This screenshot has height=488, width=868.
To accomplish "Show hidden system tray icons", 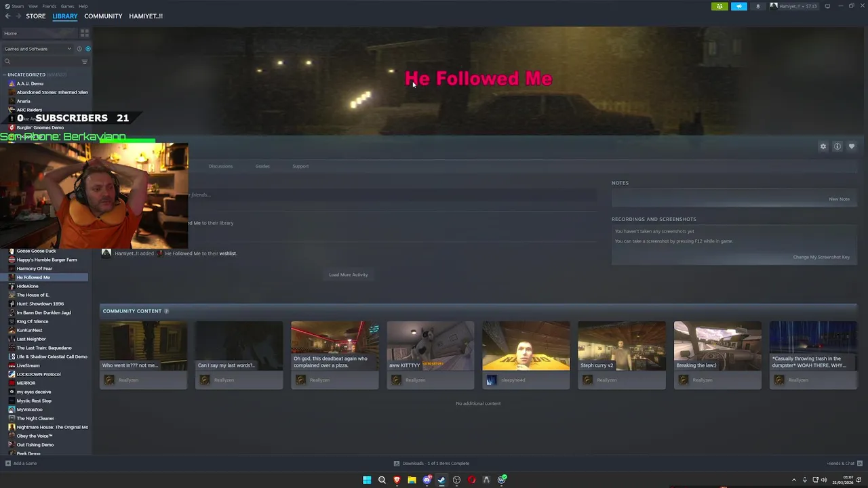I will 794,480.
